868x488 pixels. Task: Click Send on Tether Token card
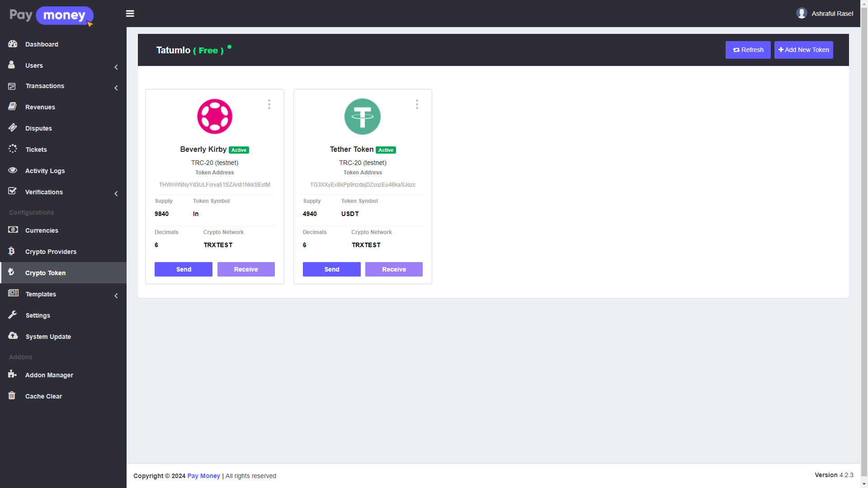pos(331,269)
